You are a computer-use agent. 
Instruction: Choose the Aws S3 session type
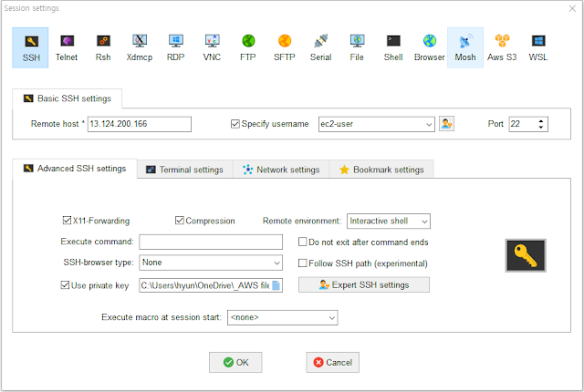pos(502,47)
